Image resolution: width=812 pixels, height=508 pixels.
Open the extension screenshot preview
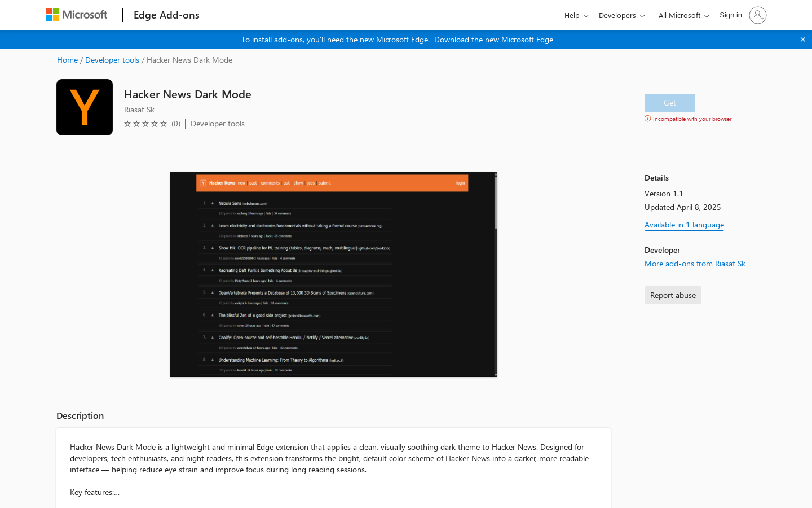click(334, 274)
